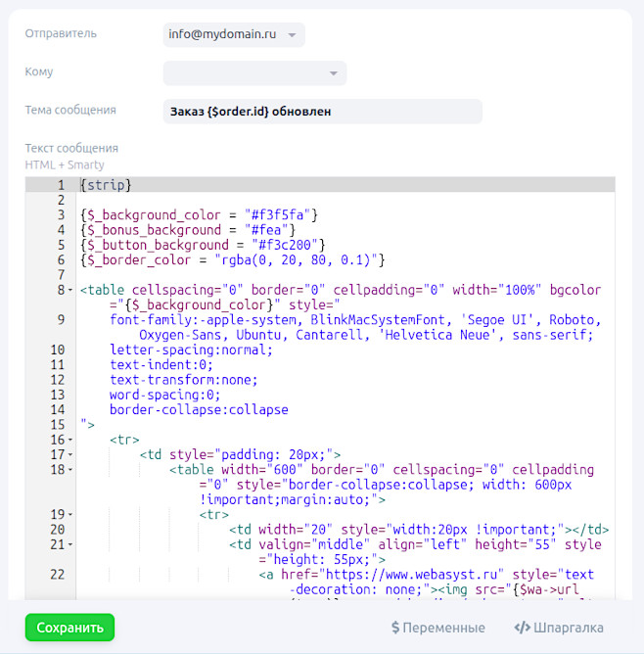Fold the tr block at line 16

70,441
